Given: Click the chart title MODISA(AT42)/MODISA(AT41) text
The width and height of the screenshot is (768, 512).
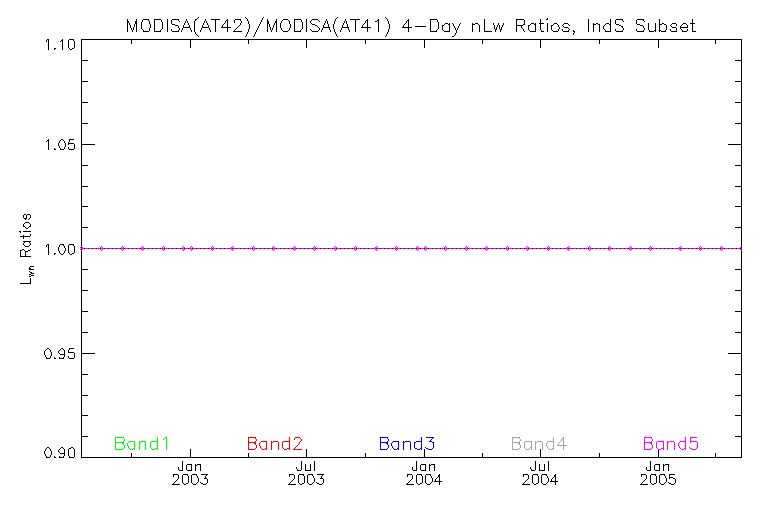Looking at the screenshot, I should pos(259,25).
